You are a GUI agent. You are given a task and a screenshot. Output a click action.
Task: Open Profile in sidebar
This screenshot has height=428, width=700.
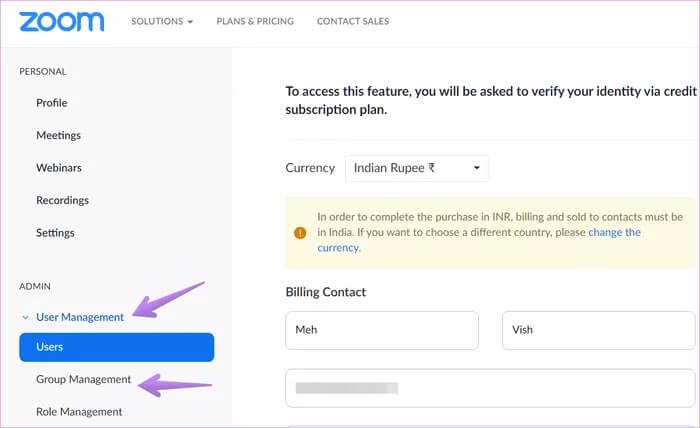(52, 103)
